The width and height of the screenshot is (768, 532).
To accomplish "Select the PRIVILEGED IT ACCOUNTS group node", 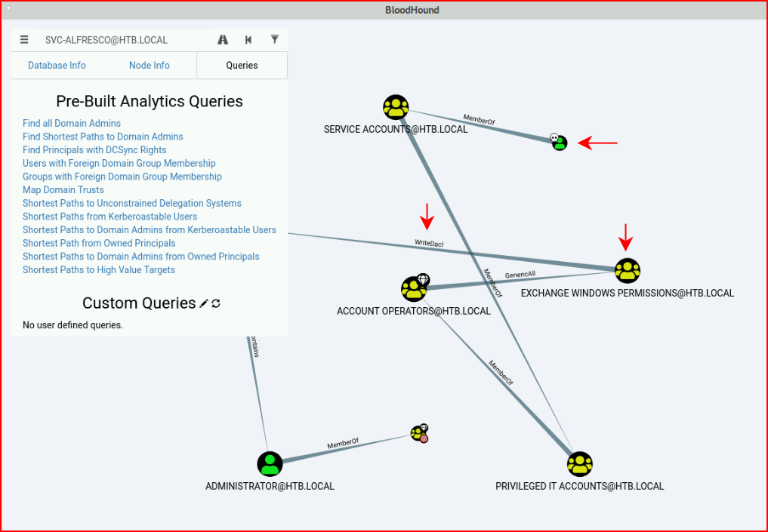I will 580,464.
